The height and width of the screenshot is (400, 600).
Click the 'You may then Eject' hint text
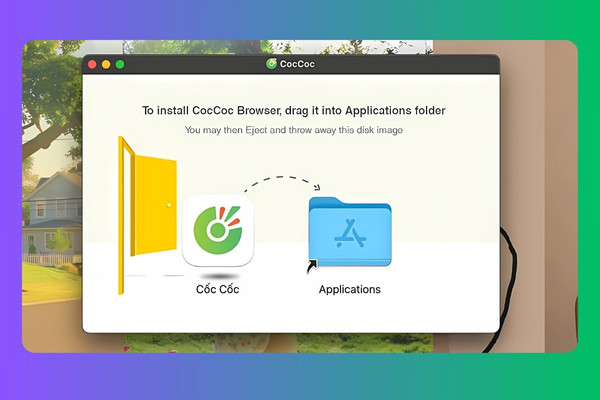(293, 130)
